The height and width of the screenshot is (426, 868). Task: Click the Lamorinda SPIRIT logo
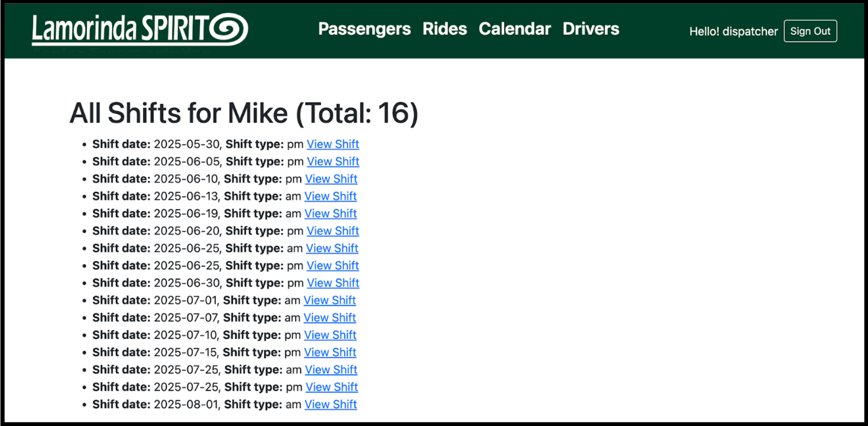[x=140, y=30]
